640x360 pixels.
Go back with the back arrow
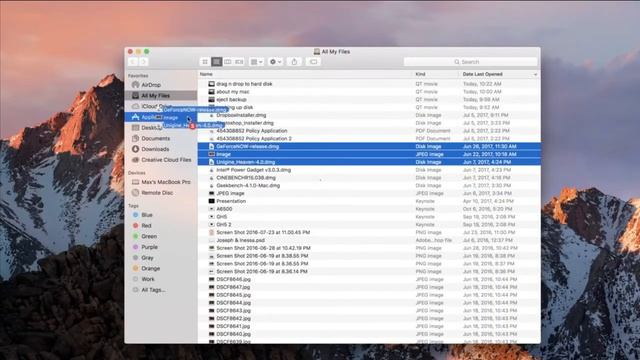133,62
